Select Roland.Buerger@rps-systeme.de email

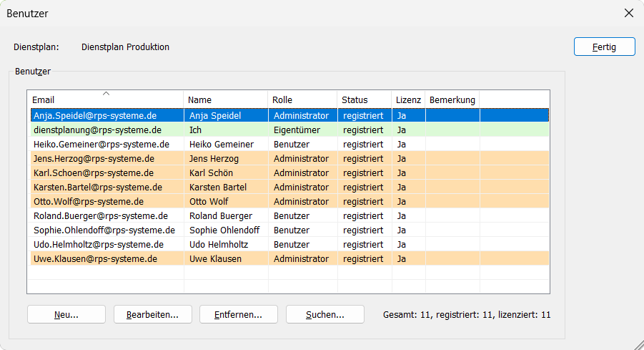(x=101, y=216)
